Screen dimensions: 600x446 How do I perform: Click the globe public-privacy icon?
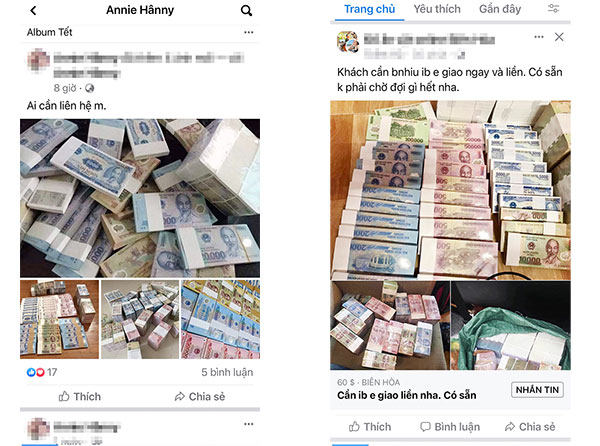pyautogui.click(x=90, y=88)
